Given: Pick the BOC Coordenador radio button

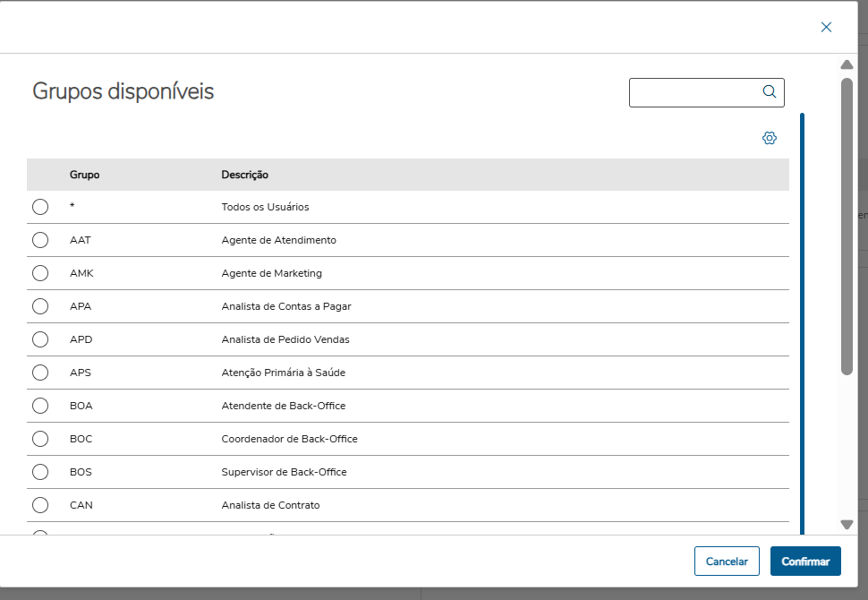Looking at the screenshot, I should tap(40, 439).
